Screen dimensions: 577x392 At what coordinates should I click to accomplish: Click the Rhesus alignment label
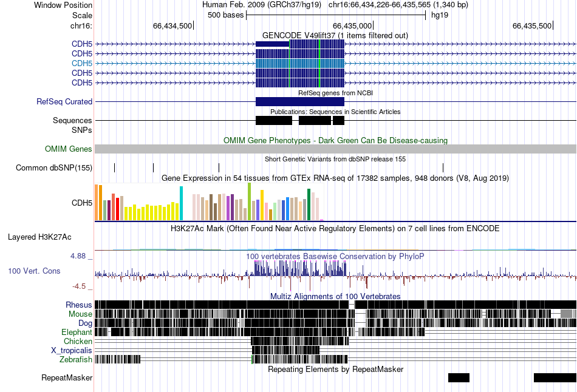79,305
